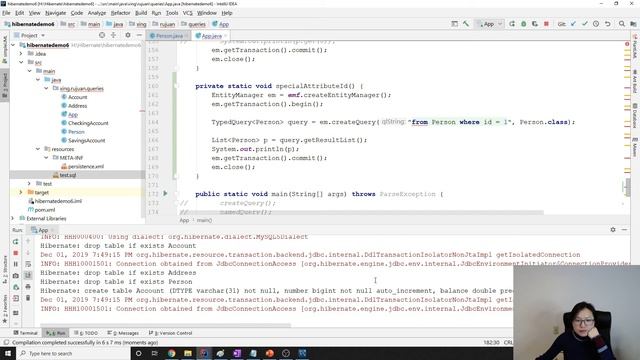Click the run gutter arrow beside main method
This screenshot has width=640, height=360.
point(165,193)
